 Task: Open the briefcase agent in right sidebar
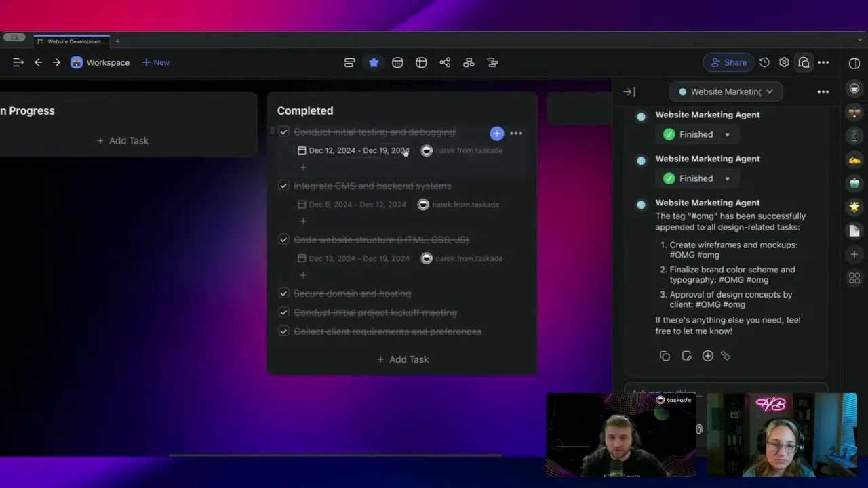854,113
